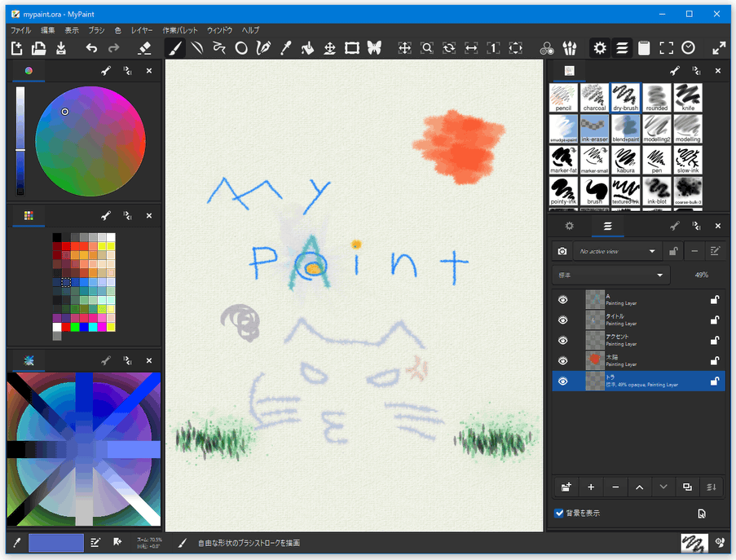Toggle visibility of layer A

[562, 300]
